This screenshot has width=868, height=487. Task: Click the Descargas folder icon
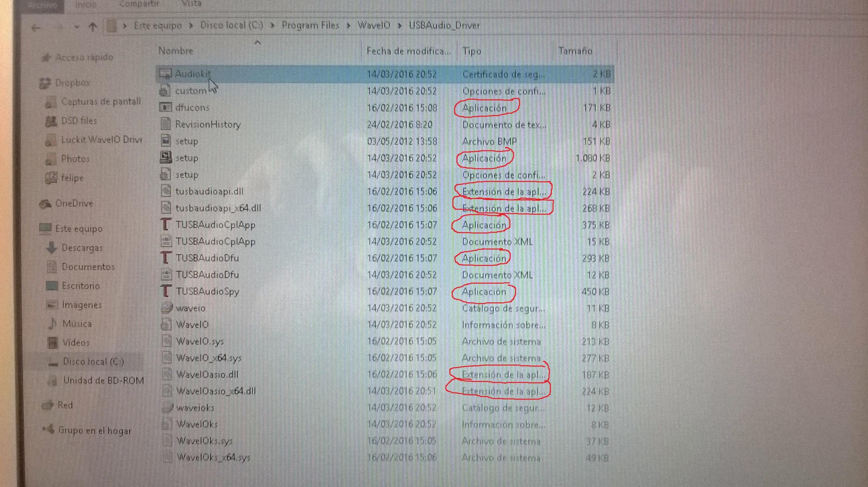pos(52,248)
